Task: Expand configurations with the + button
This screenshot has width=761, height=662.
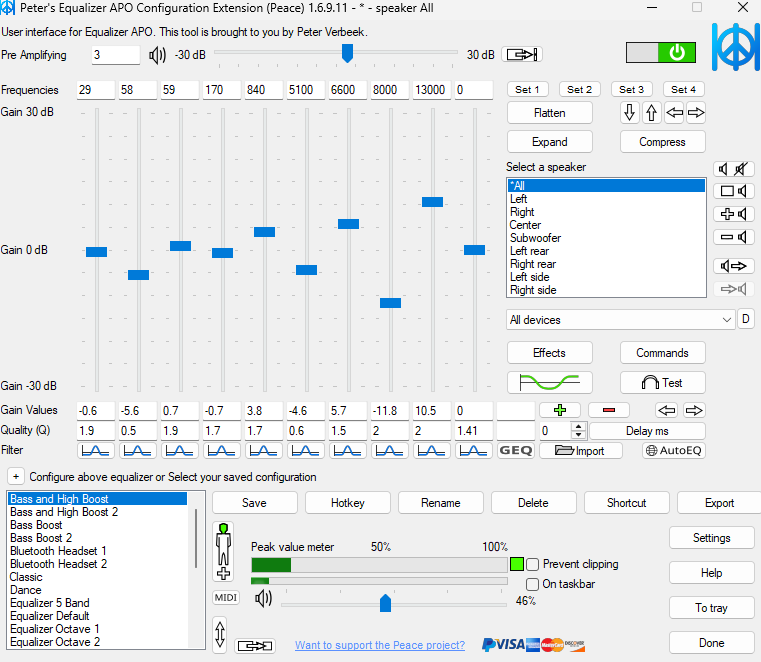Action: (x=16, y=477)
